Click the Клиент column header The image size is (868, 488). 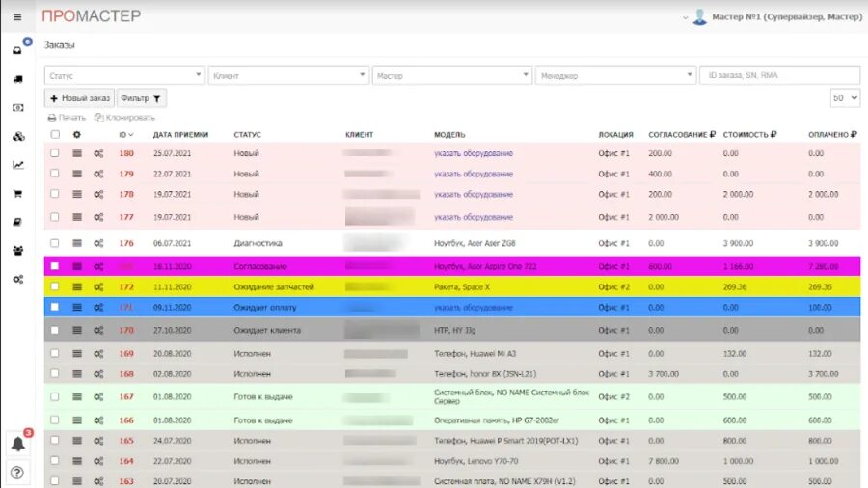coord(360,134)
